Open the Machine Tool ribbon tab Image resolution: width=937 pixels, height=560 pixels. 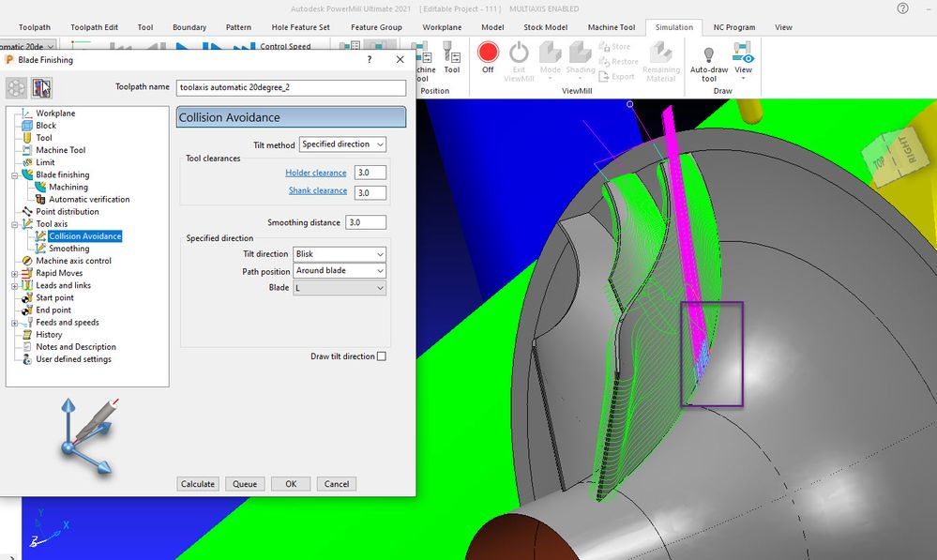click(x=612, y=27)
